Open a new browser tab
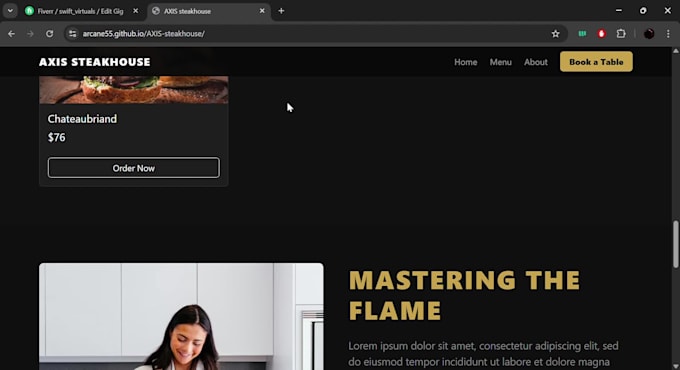Viewport: 680px width, 370px height. (x=281, y=11)
